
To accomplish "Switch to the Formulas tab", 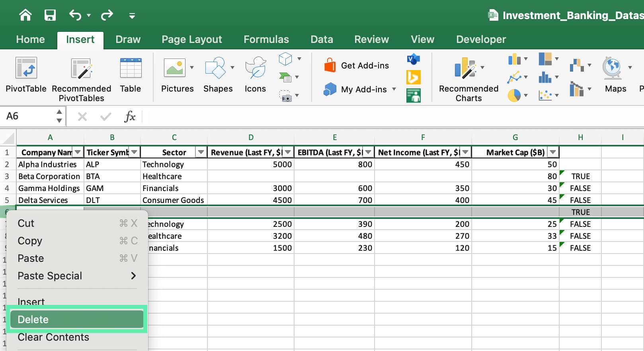I will pos(266,39).
